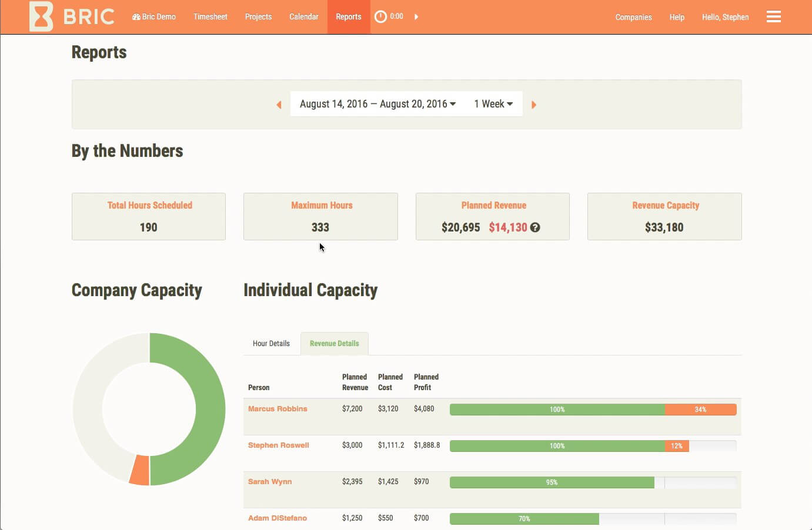Click Marcus Robbins planned revenue $7,200
The width and height of the screenshot is (812, 530).
(352, 409)
